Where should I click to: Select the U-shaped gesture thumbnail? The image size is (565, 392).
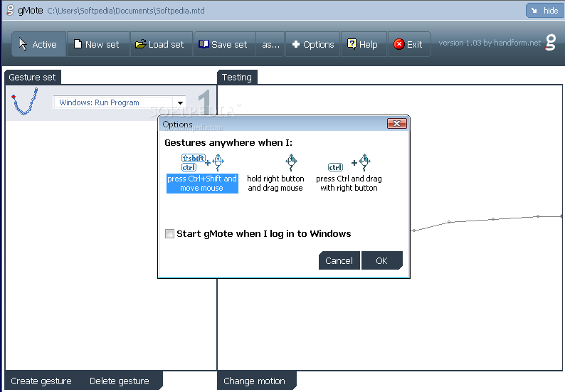[x=25, y=102]
